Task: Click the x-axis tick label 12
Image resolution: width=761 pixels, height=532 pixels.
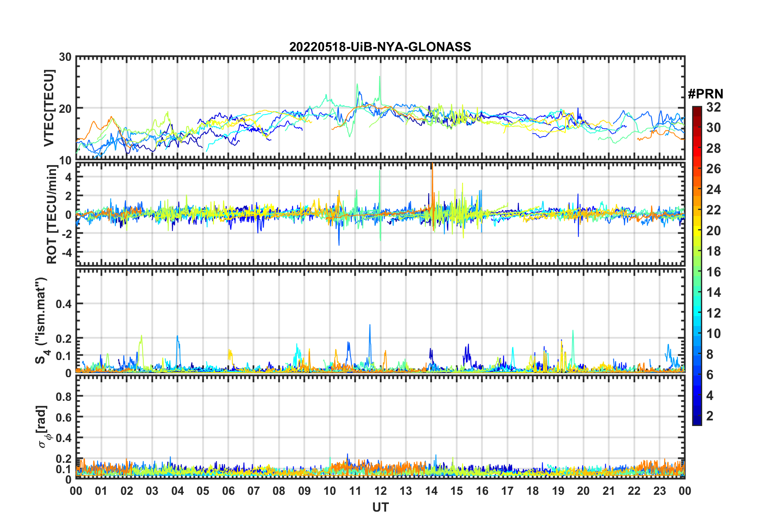Action: pyautogui.click(x=380, y=491)
